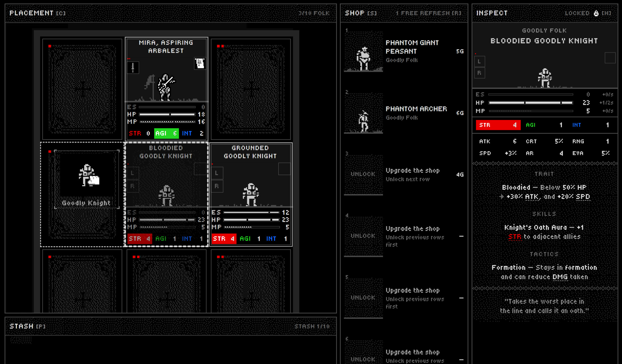Image resolution: width=622 pixels, height=364 pixels.
Task: Click the empty item slot in Inspect panel
Action: click(610, 58)
